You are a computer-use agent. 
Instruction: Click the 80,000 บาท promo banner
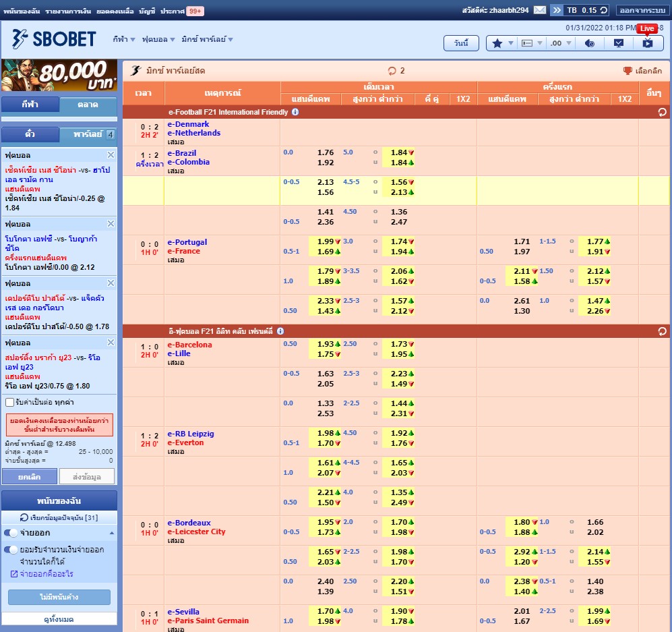pyautogui.click(x=59, y=76)
